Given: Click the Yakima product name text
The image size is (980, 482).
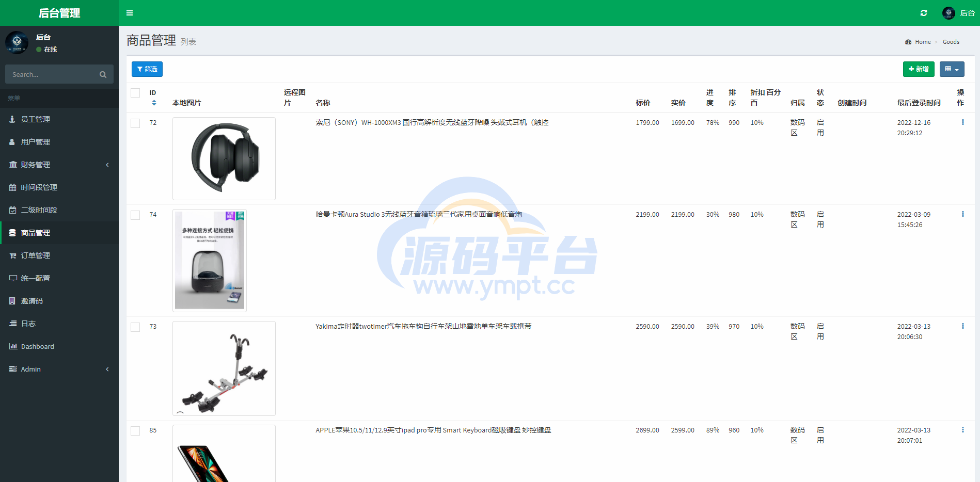Looking at the screenshot, I should tap(423, 326).
